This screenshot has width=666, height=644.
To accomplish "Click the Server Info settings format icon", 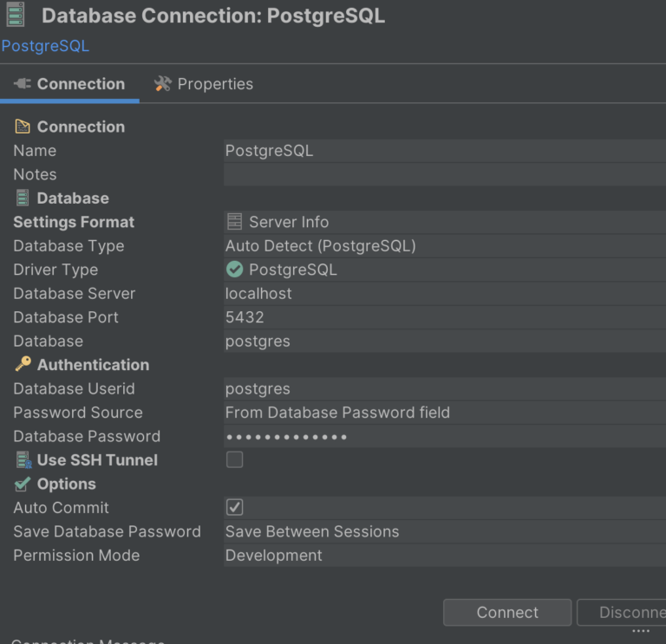I will pos(234,222).
